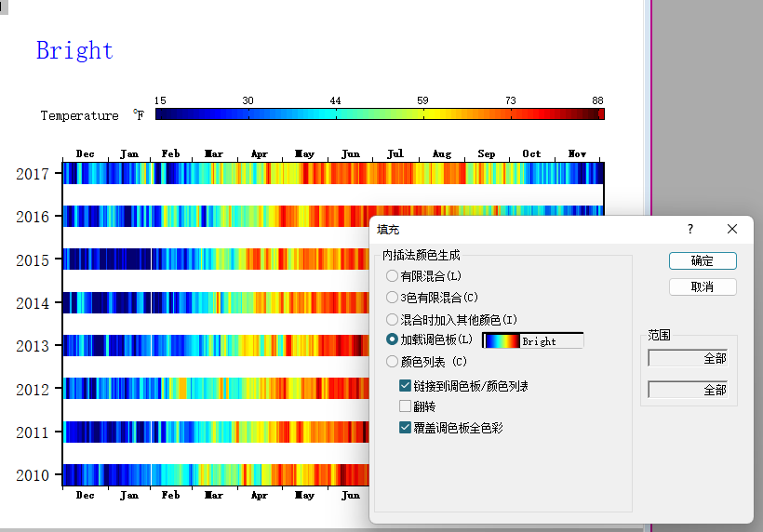Click the help question mark in 填充 dialog
763x532 pixels.
689,229
